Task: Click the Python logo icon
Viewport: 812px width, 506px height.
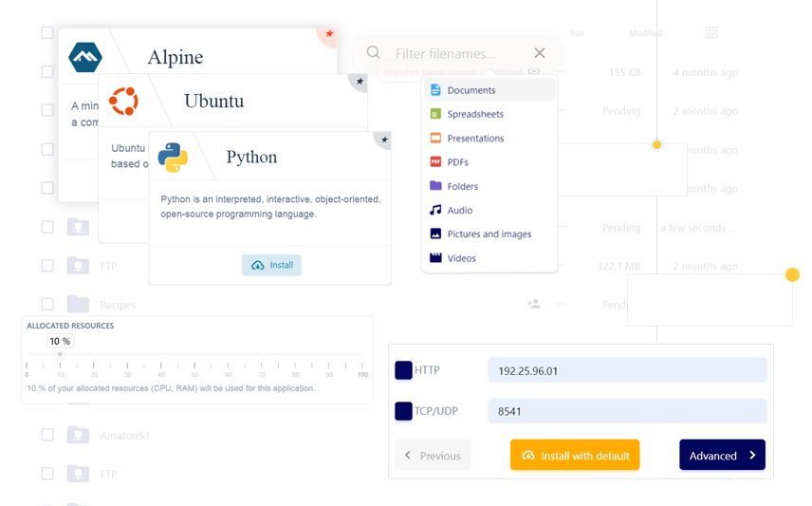Action: click(x=173, y=158)
